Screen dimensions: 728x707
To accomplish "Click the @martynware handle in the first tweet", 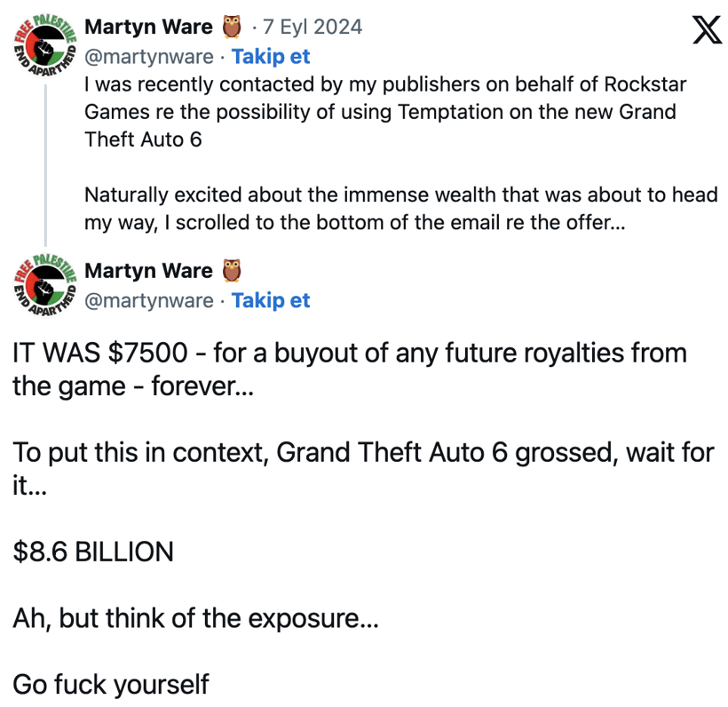I will [148, 57].
